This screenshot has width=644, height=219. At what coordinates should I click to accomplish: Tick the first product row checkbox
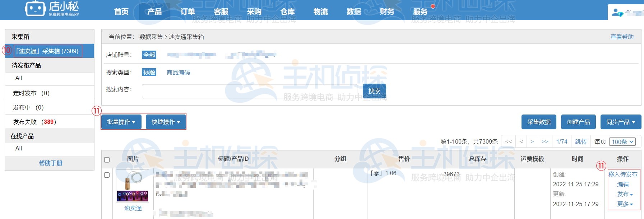click(x=107, y=175)
